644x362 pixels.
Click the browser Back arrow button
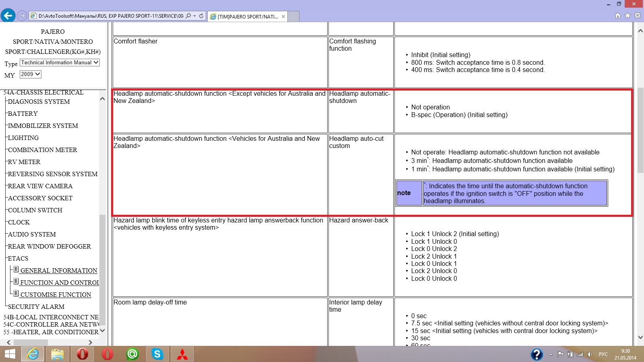(x=8, y=16)
